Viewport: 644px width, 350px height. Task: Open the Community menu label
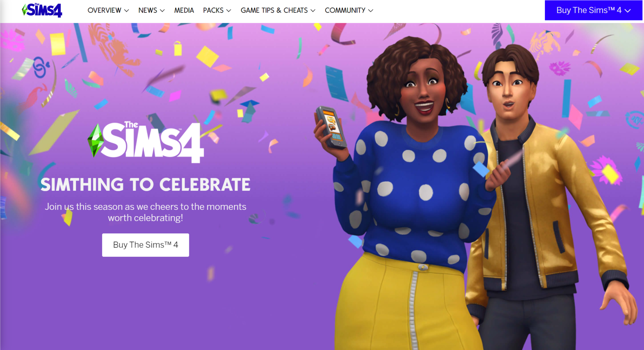[x=345, y=10]
